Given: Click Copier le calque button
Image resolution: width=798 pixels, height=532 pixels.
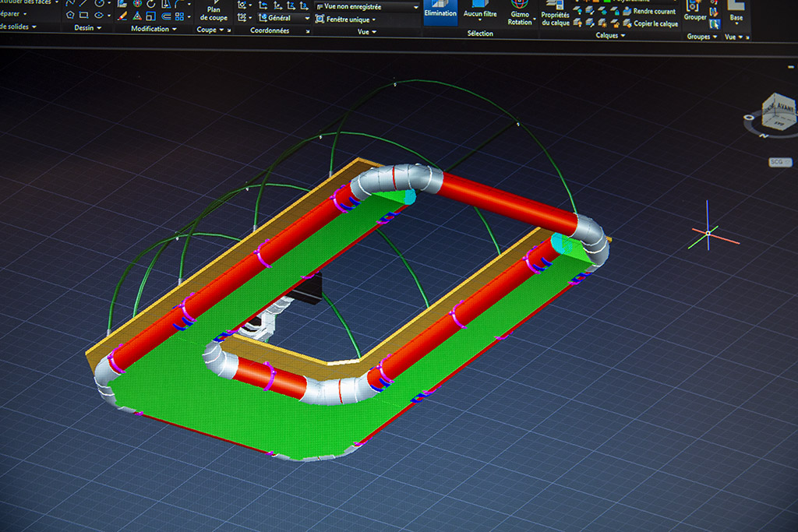Looking at the screenshot, I should [x=651, y=23].
